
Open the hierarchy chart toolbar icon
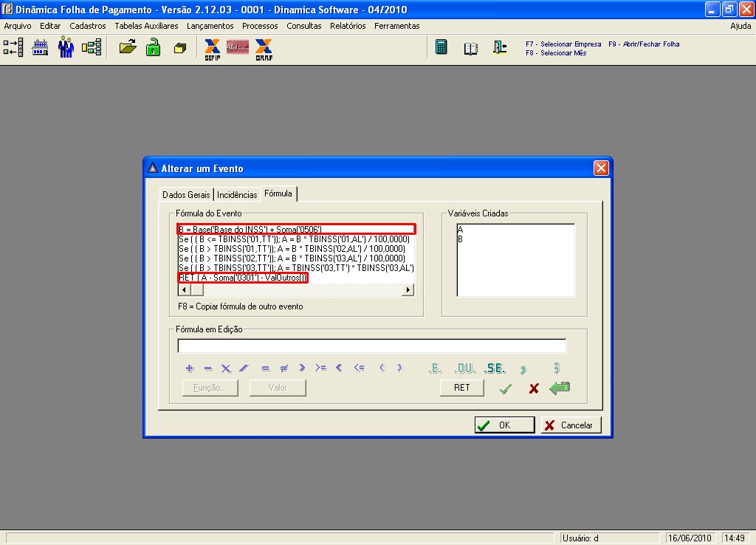91,47
